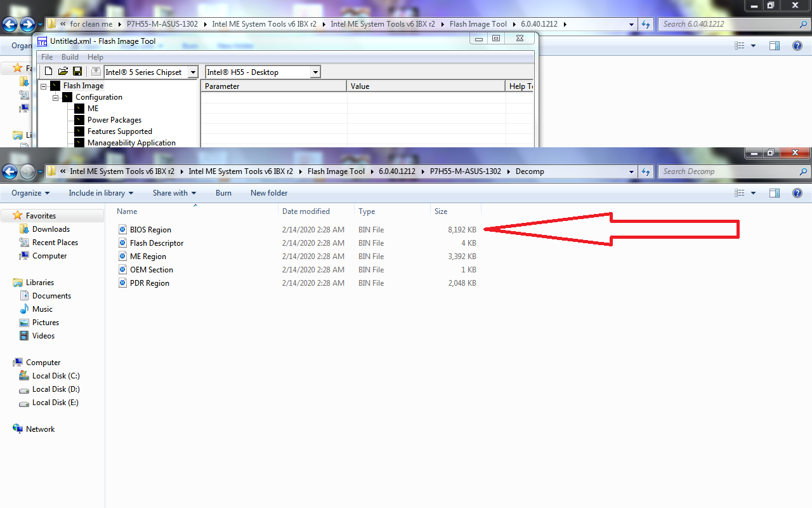Click Forward button in top Explorer window

coord(27,24)
